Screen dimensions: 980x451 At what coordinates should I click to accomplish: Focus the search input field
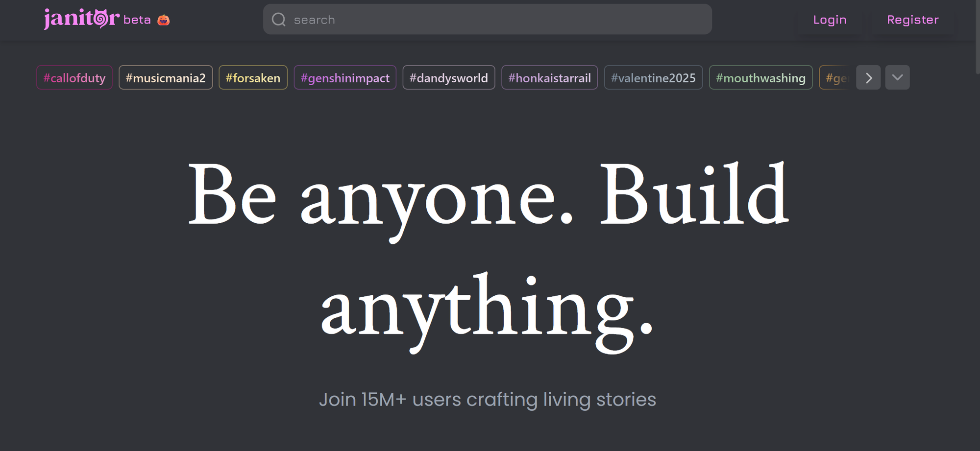pos(488,20)
